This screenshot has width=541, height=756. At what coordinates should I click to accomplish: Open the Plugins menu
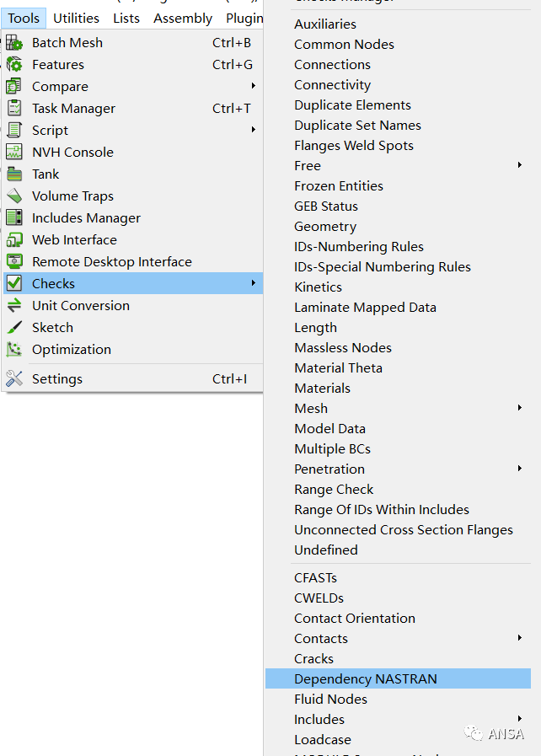pyautogui.click(x=244, y=19)
